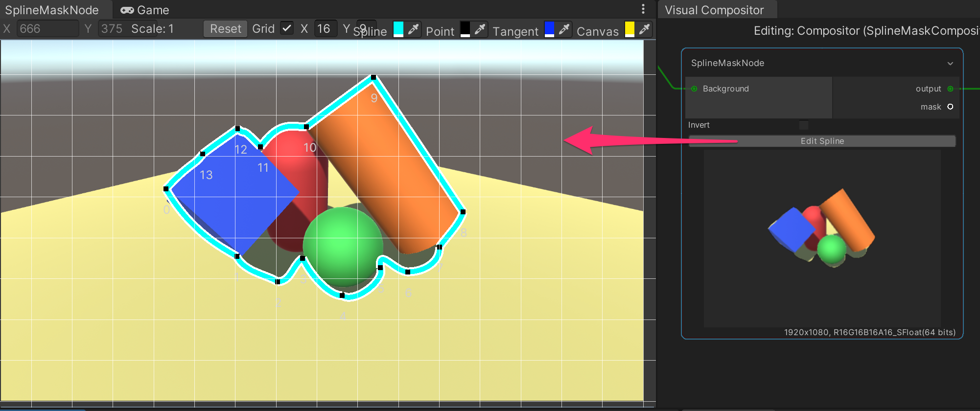This screenshot has height=411, width=980.
Task: Click the white mask output port
Action: (x=950, y=107)
